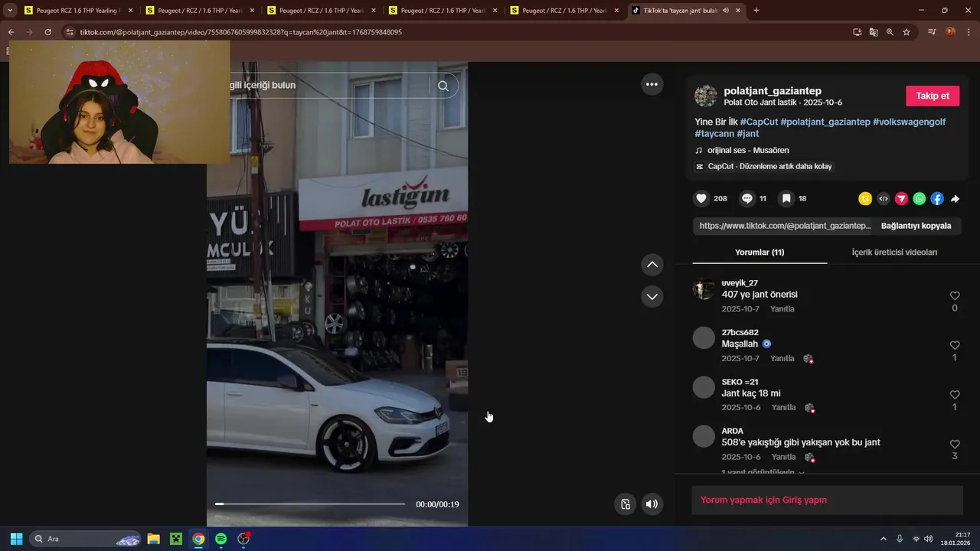980x551 pixels.
Task: Open Chrome zoom magnifier icon
Action: (x=890, y=32)
